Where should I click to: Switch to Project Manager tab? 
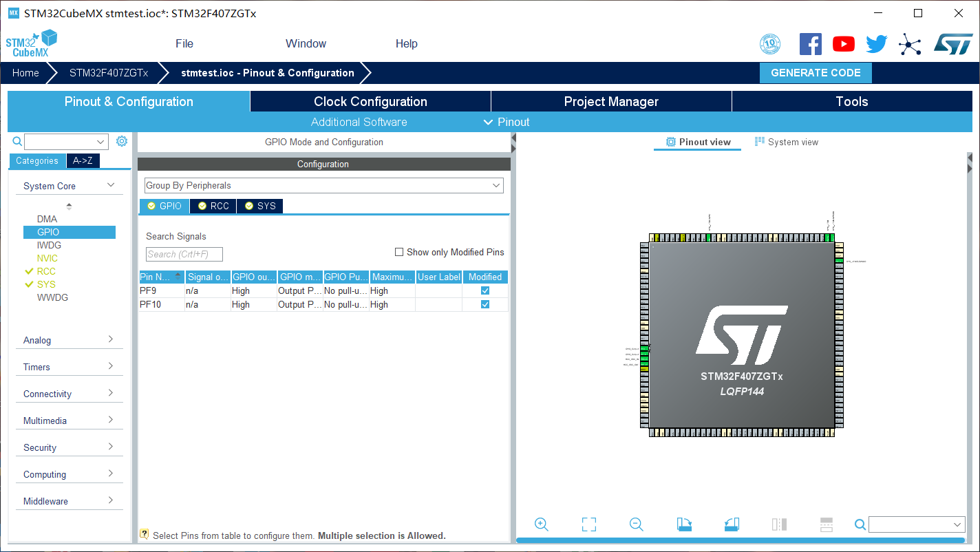coord(611,101)
